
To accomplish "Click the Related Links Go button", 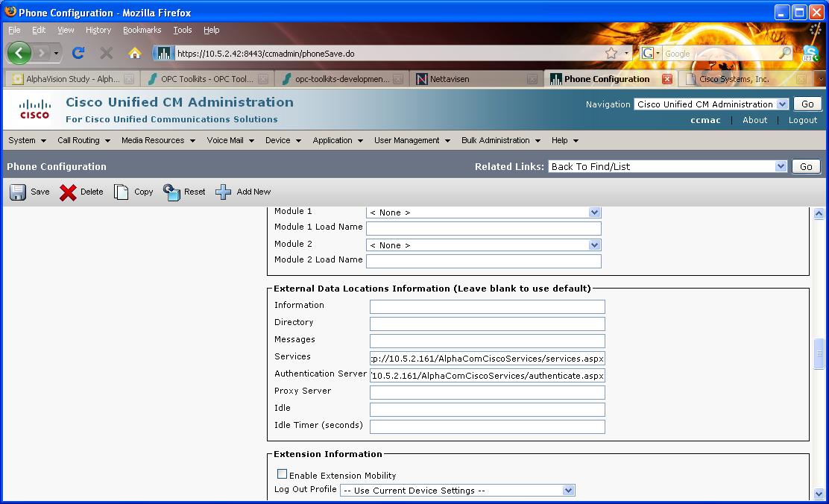I will coord(806,166).
